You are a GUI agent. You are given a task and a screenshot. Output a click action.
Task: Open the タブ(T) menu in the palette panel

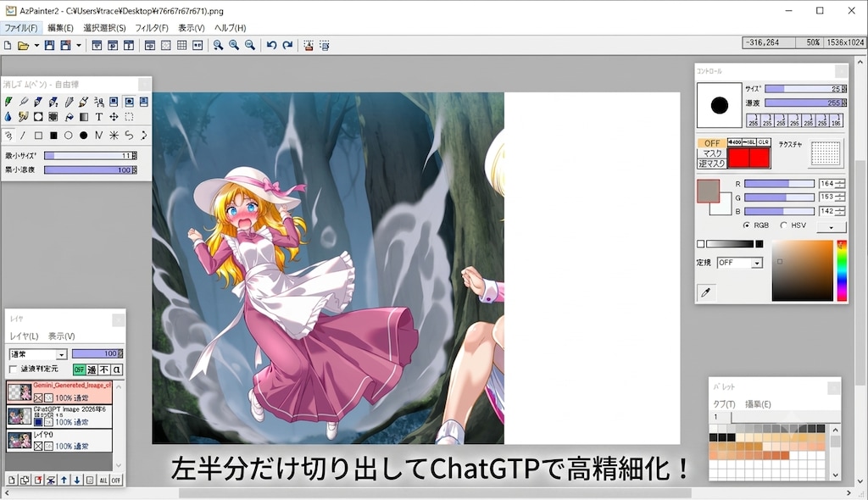724,404
